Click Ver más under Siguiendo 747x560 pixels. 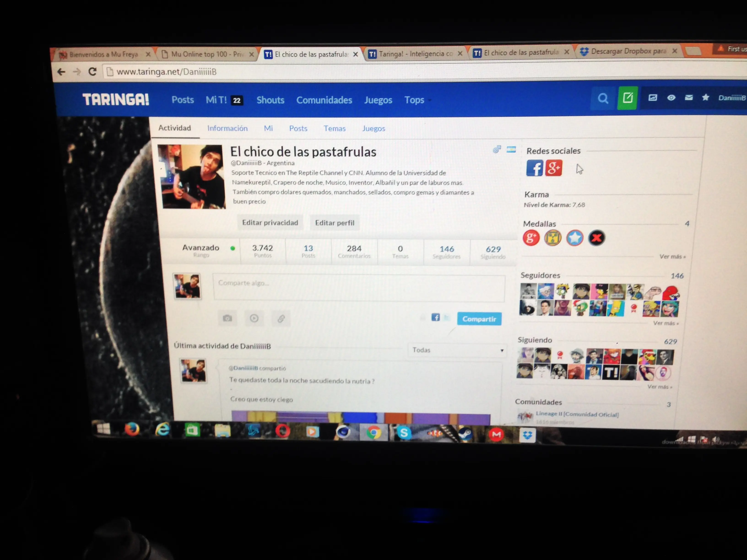tap(660, 387)
